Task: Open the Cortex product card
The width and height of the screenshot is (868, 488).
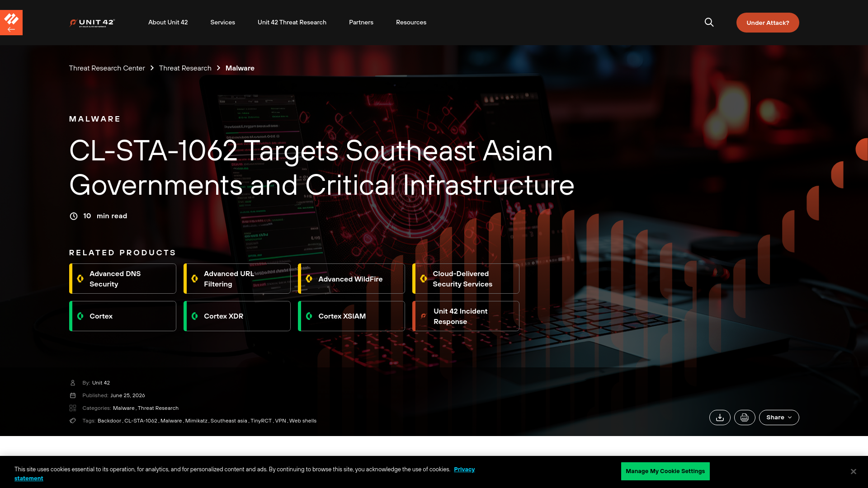Action: (x=123, y=316)
